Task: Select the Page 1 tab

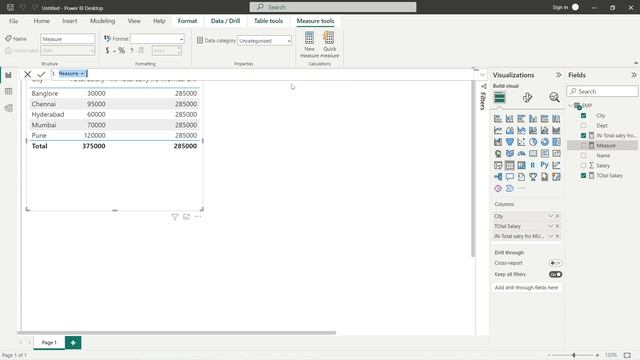Action: [49, 342]
